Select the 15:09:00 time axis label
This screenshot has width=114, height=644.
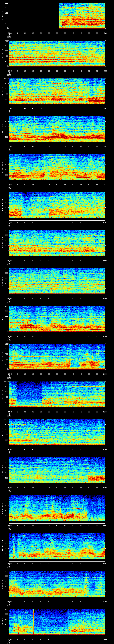click(x=9, y=223)
